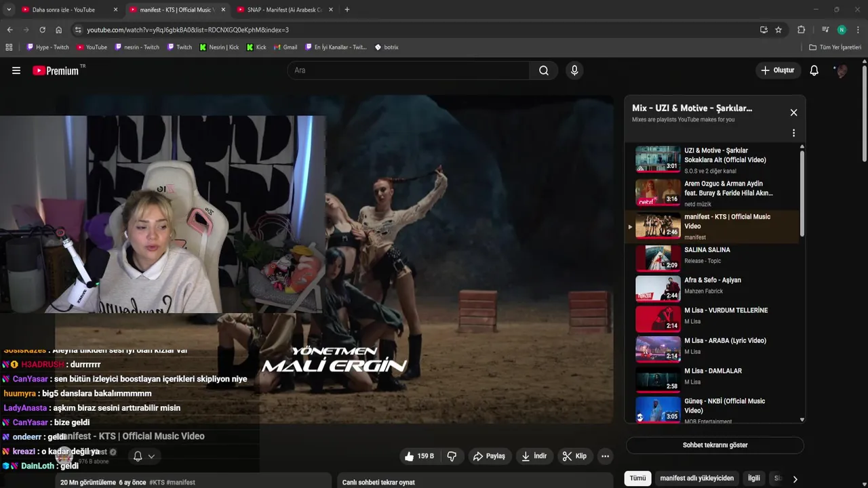The width and height of the screenshot is (868, 488).
Task: Show more filter chips with right chevron
Action: (x=795, y=479)
